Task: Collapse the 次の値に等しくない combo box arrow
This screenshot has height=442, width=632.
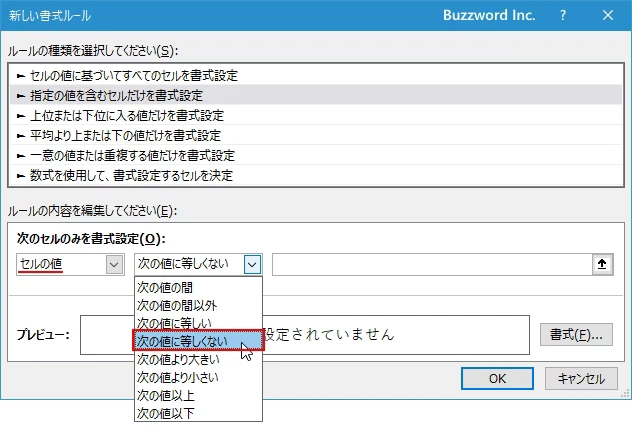Action: [252, 265]
